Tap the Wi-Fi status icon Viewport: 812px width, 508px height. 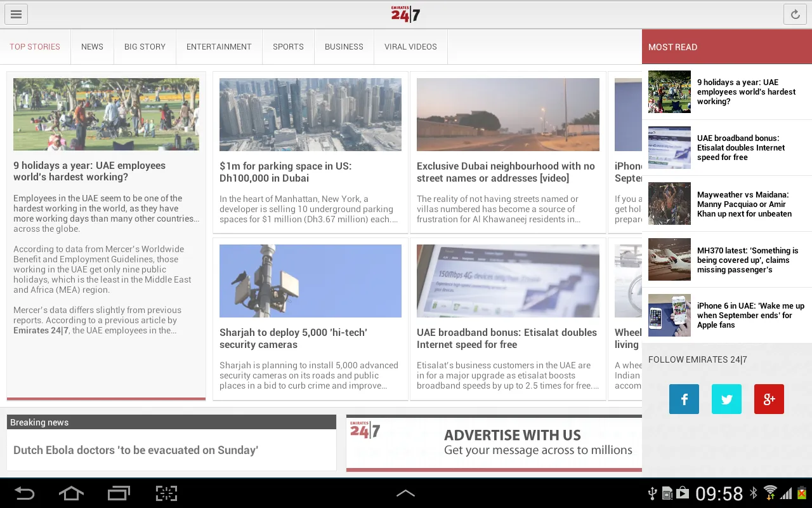click(x=770, y=493)
